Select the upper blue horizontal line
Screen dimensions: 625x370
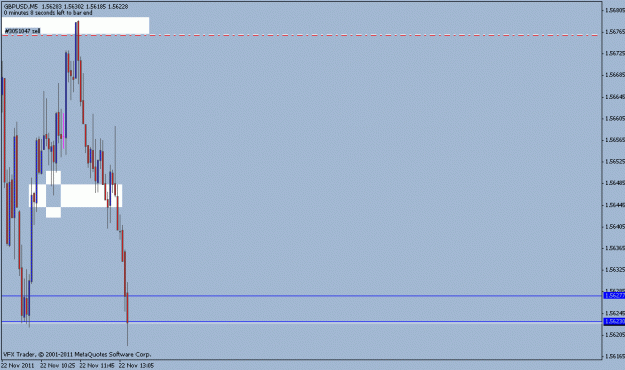[301, 296]
